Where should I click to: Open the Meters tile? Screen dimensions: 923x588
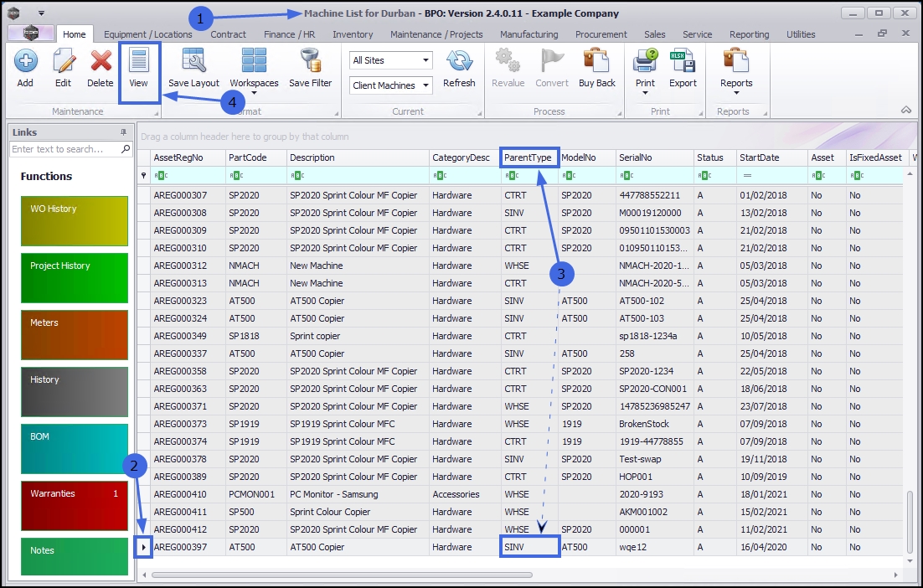click(75, 335)
